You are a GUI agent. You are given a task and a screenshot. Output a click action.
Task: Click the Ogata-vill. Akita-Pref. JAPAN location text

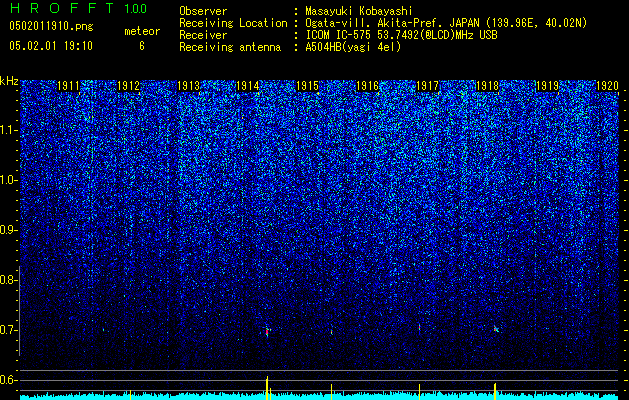pyautogui.click(x=392, y=23)
